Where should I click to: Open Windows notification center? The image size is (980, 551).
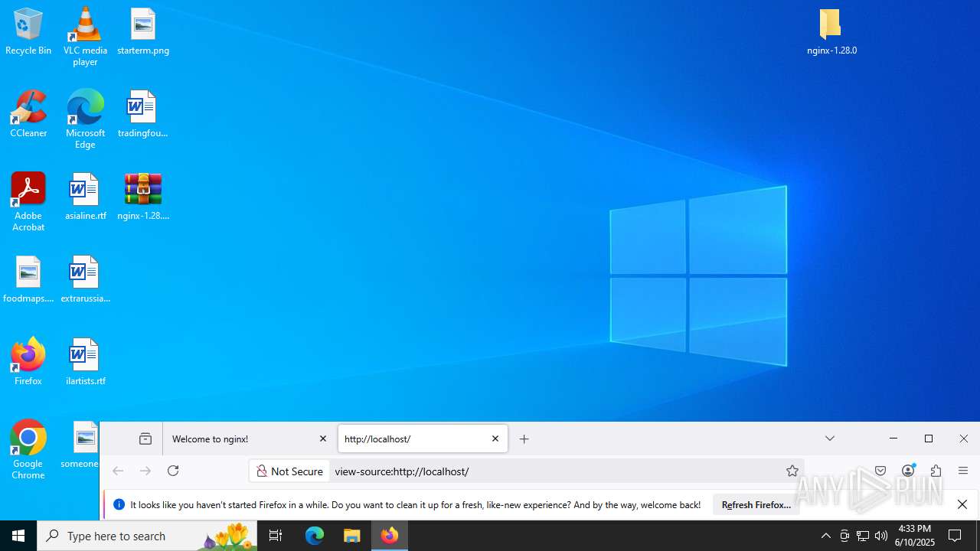[x=955, y=536]
